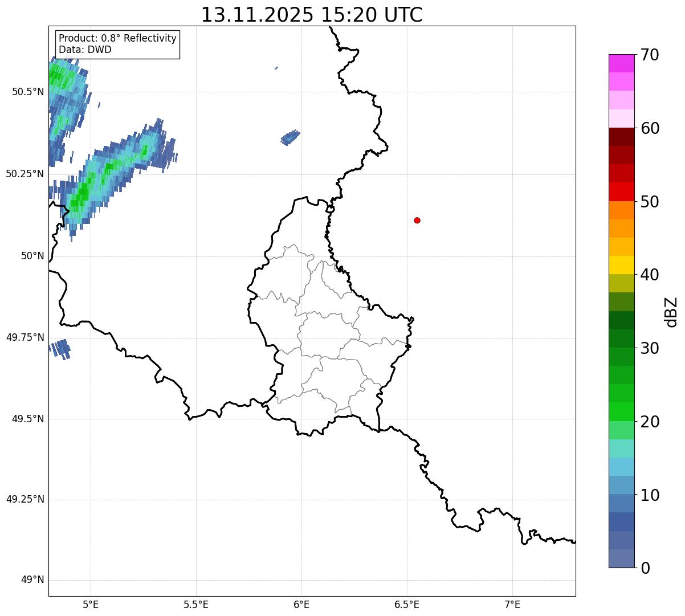Click the small isolated radar echo near 6°E

(290, 137)
